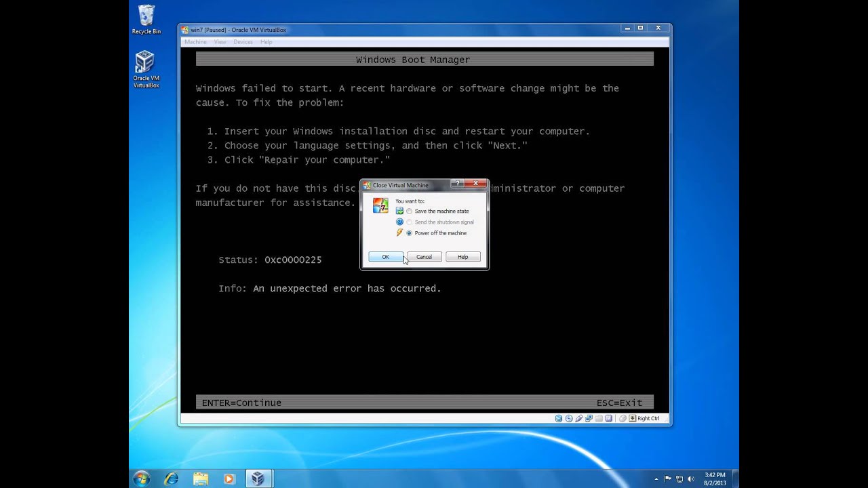Click the Windows Boot Manager header text

(413, 60)
